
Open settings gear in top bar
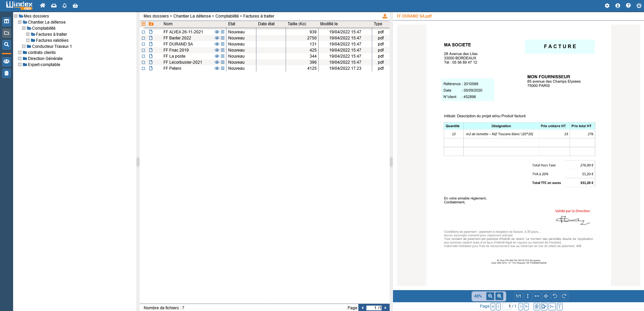tap(607, 5)
